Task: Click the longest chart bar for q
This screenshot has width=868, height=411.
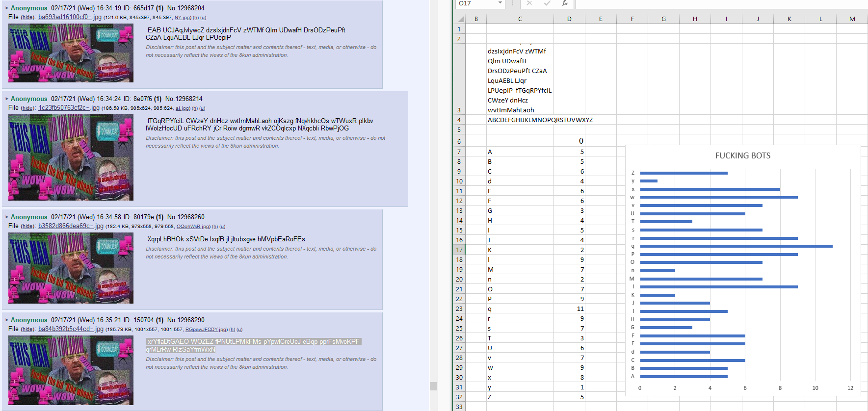Action: pyautogui.click(x=736, y=246)
